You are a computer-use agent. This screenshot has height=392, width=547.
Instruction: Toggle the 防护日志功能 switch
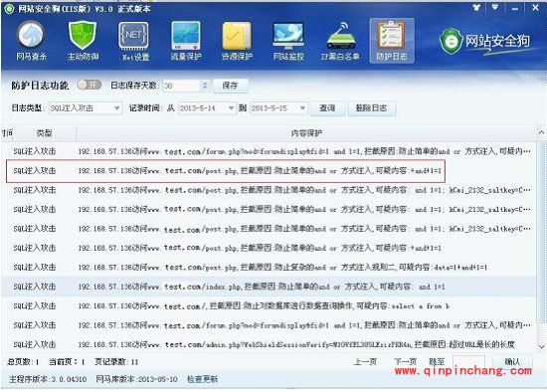[x=89, y=85]
